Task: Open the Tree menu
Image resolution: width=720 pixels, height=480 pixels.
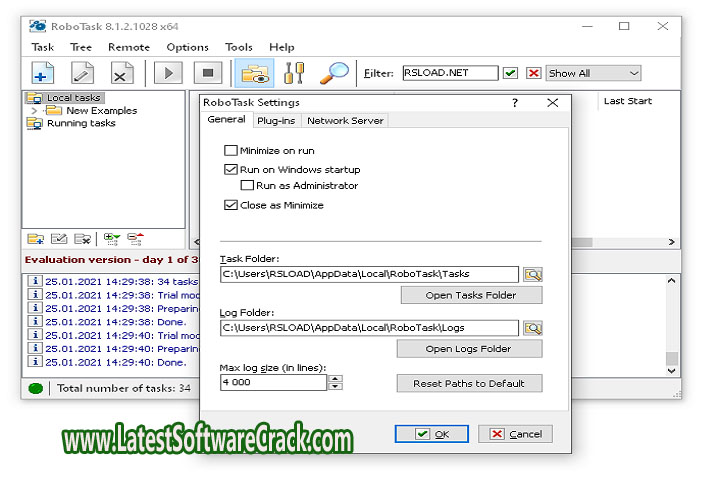Action: coord(81,47)
